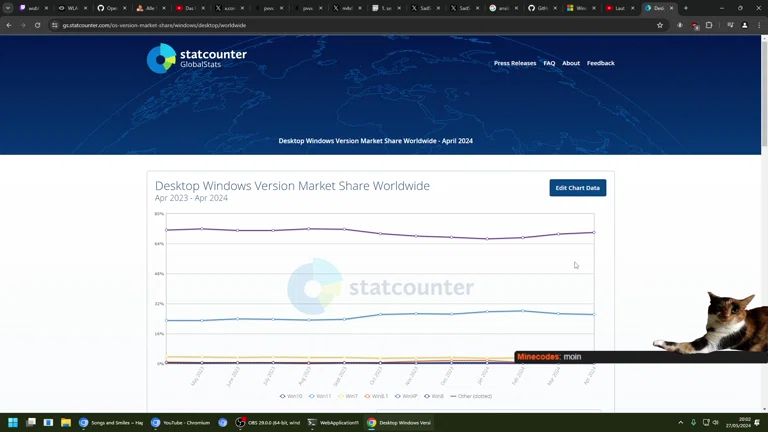Open the Chrome three-dot menu
This screenshot has width=768, height=432.
click(x=758, y=25)
